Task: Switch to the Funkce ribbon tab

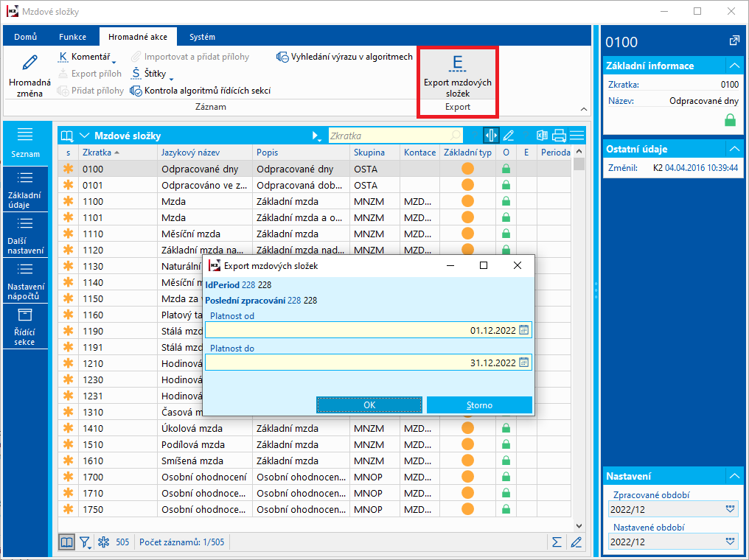Action: click(x=73, y=37)
